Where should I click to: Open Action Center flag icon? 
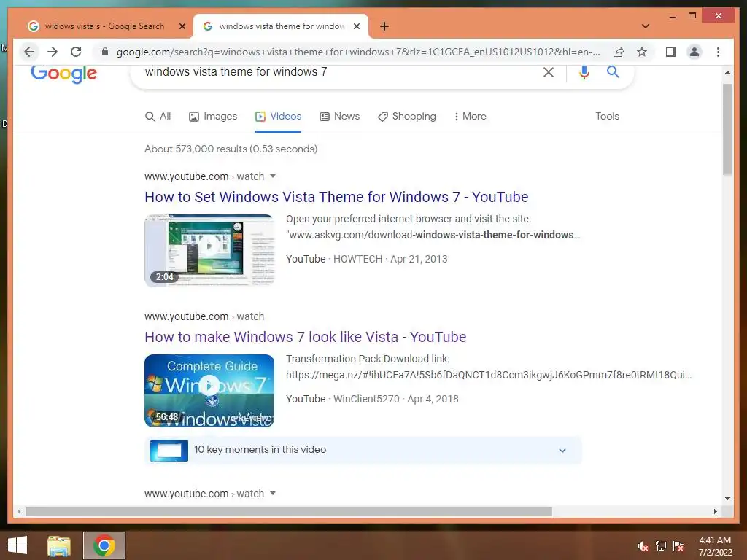click(x=678, y=546)
